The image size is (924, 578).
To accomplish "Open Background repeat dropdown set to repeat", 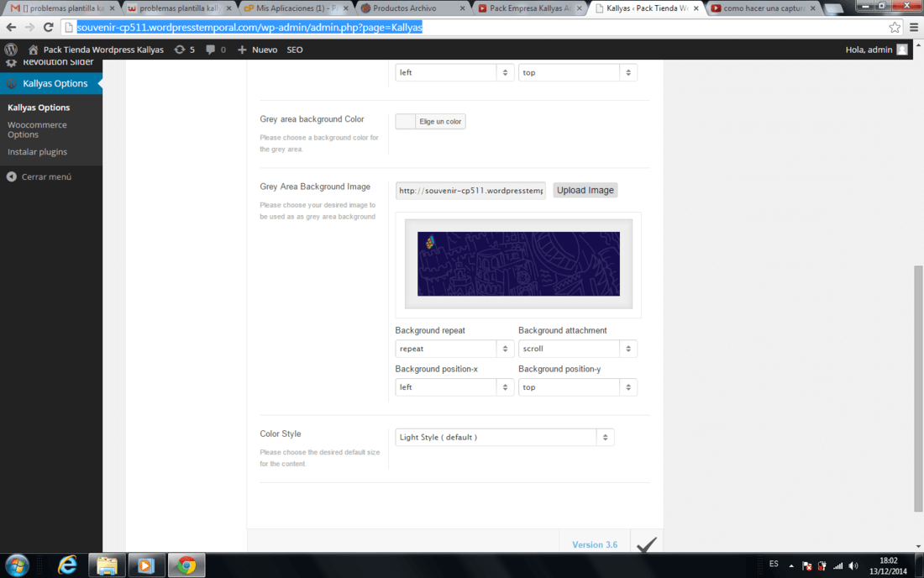I will pos(454,349).
